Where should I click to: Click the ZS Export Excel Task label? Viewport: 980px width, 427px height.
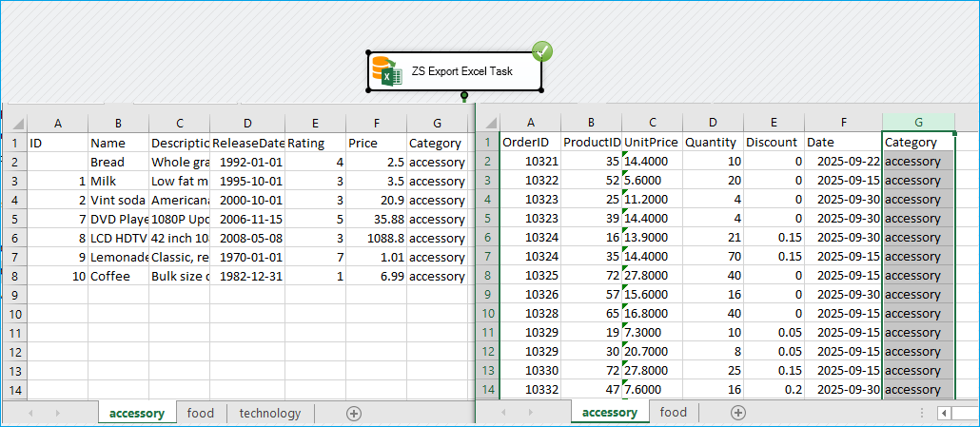coord(462,71)
